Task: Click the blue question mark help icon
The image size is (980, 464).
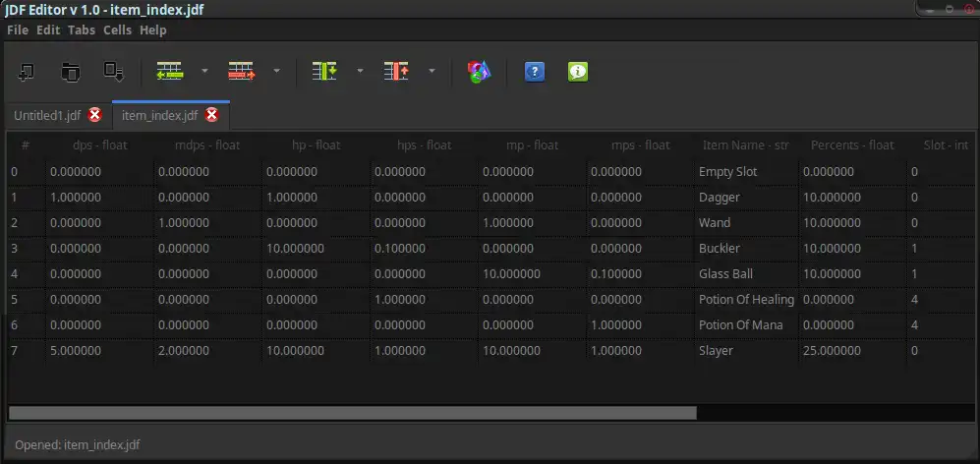Action: 535,72
